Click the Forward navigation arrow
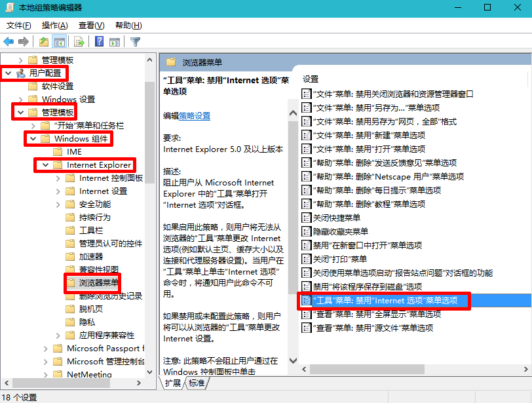This screenshot has width=532, height=403. pos(23,41)
